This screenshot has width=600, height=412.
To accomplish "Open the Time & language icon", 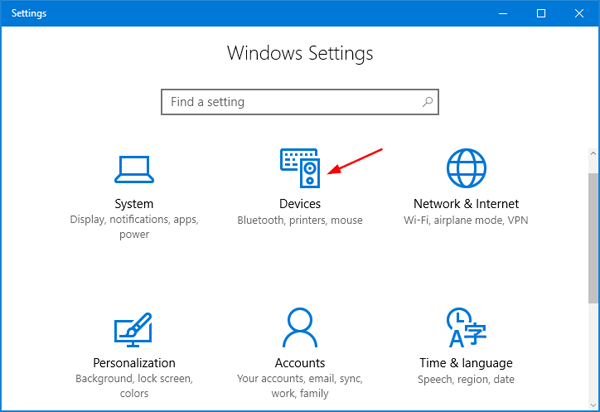I will pyautogui.click(x=466, y=327).
